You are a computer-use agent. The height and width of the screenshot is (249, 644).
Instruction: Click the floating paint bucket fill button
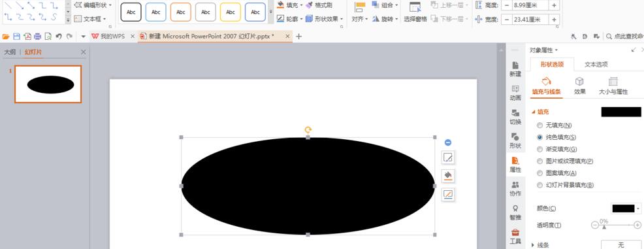coord(448,176)
